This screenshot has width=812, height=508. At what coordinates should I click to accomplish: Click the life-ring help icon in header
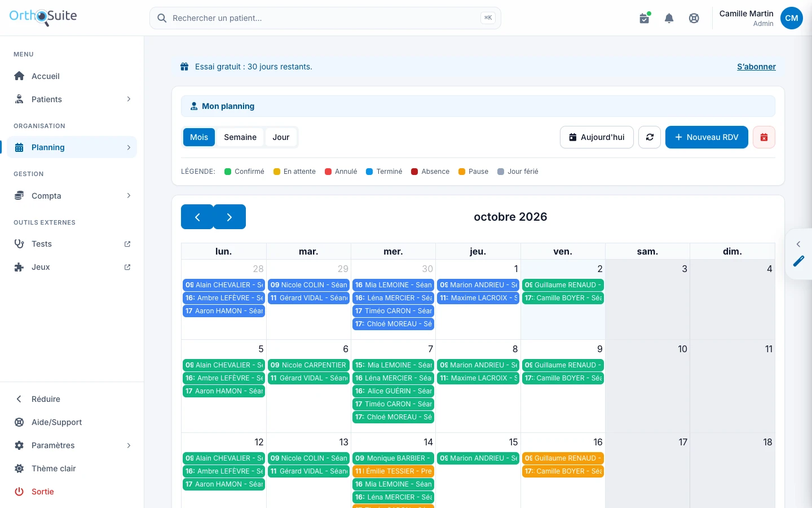coord(694,18)
